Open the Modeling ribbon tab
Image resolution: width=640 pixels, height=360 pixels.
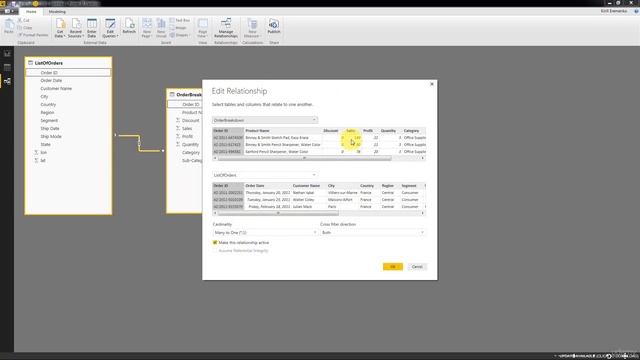coord(57,12)
